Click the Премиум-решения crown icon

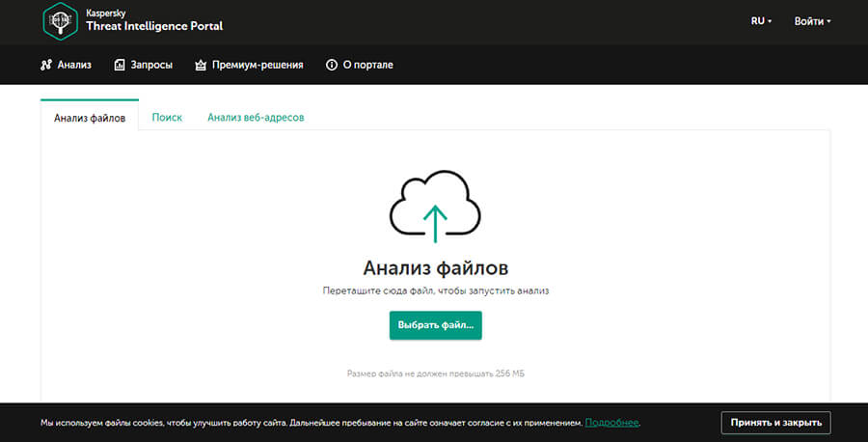201,66
